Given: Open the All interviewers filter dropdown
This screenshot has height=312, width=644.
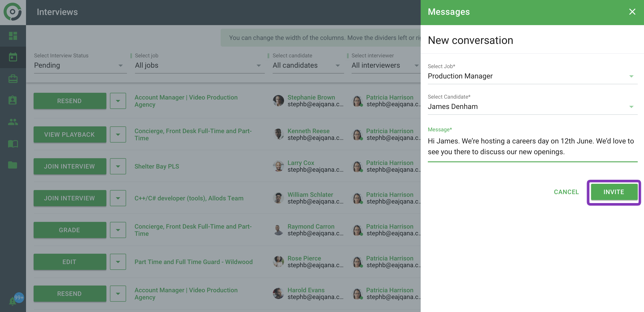Looking at the screenshot, I should click(385, 65).
